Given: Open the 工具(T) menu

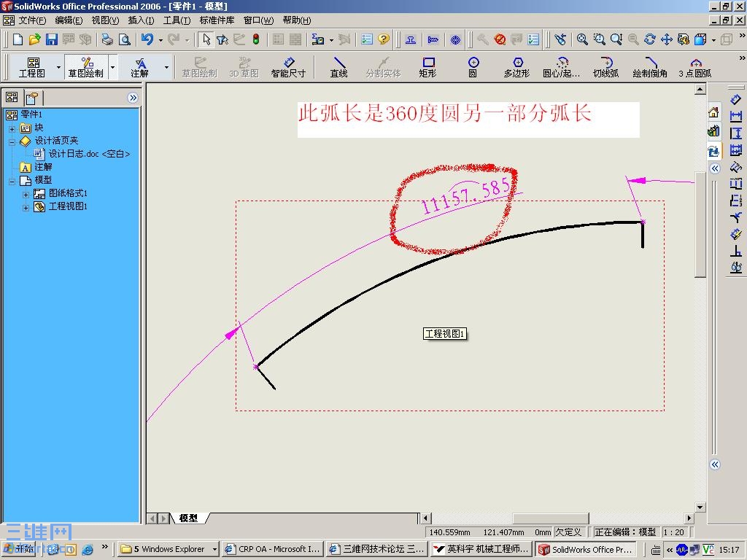Looking at the screenshot, I should pos(177,20).
